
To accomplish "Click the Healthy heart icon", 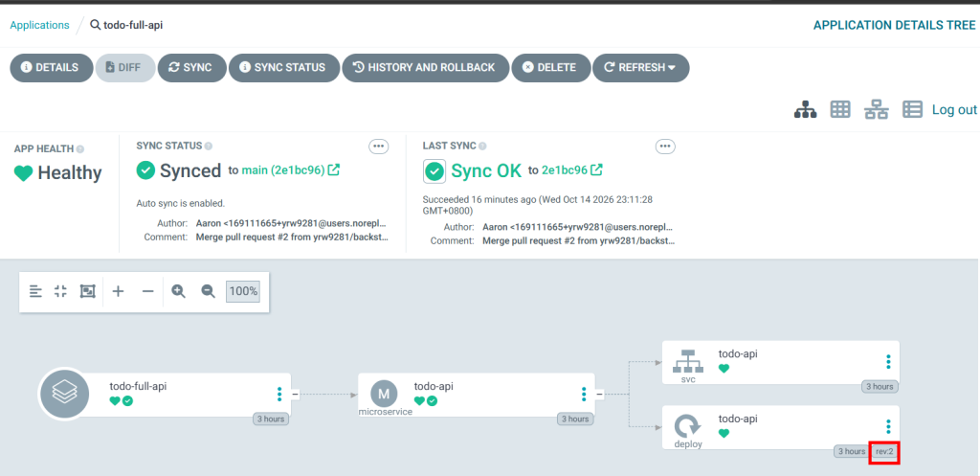I will click(x=23, y=173).
